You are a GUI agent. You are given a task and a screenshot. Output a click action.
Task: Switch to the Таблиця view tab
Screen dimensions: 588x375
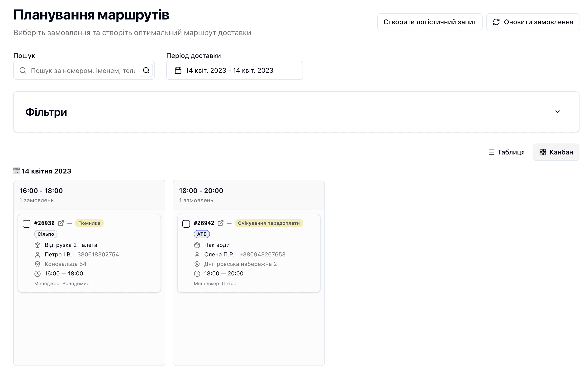[x=506, y=152]
